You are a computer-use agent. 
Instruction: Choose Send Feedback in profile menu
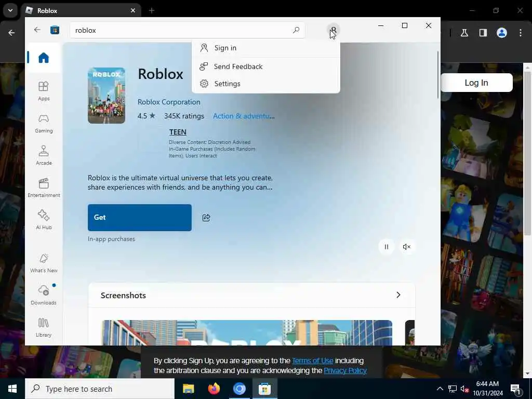point(265,66)
